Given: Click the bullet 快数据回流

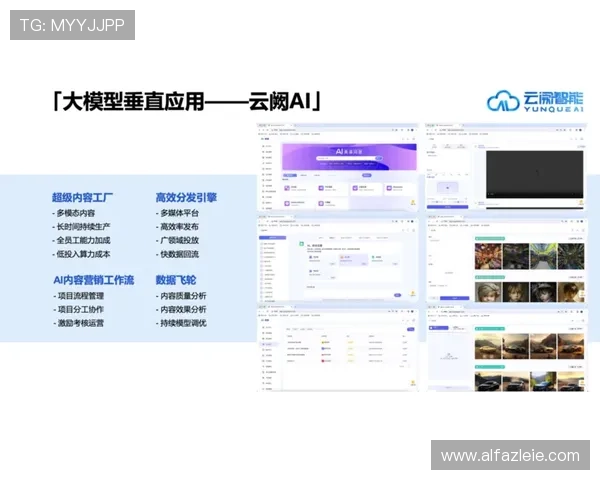Looking at the screenshot, I should [x=177, y=254].
